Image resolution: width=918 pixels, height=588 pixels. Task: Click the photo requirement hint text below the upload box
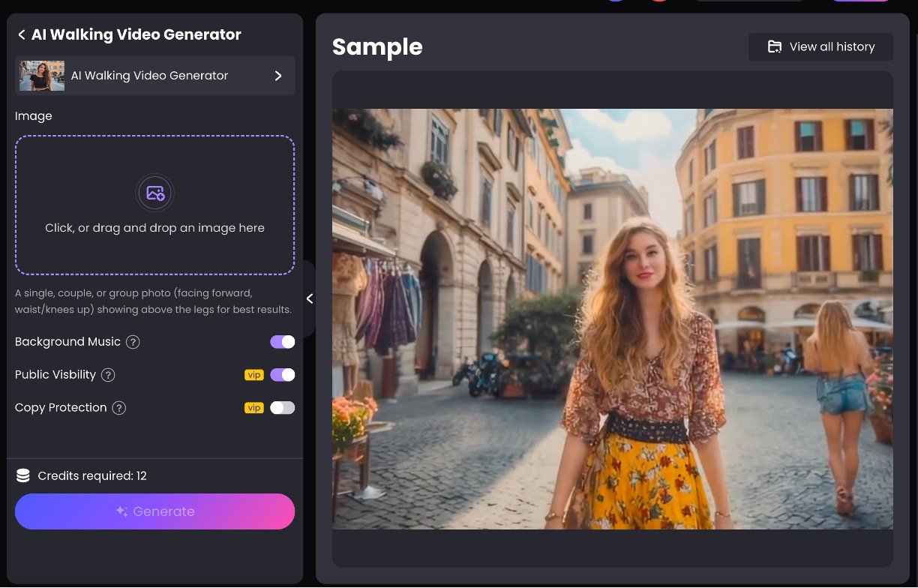[x=153, y=301]
